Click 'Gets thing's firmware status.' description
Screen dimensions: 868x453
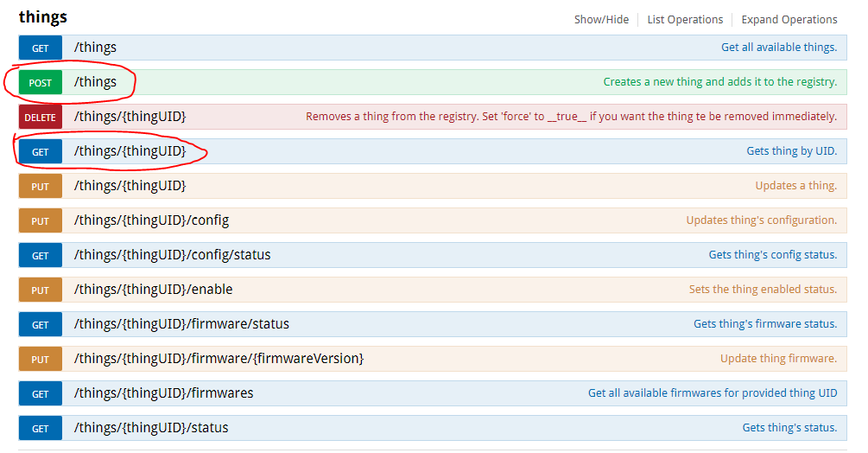point(765,324)
